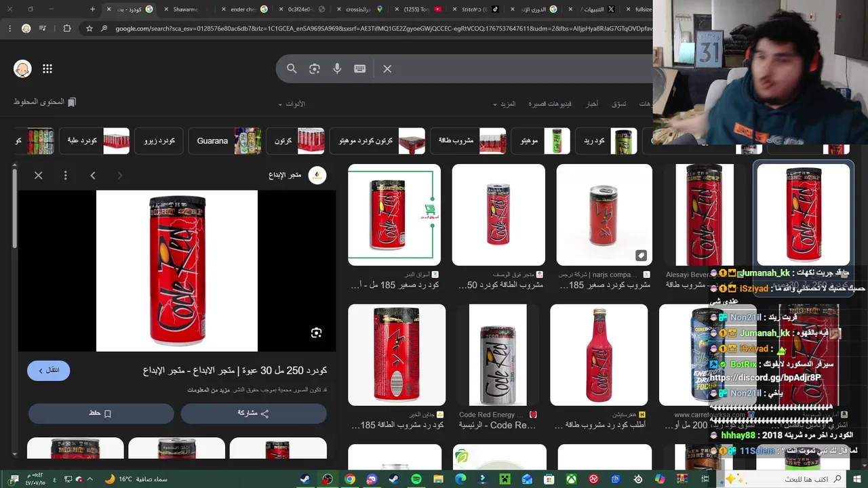Select the Guarana suggestion chip
Viewport: 868px width, 488px height.
pyautogui.click(x=224, y=141)
